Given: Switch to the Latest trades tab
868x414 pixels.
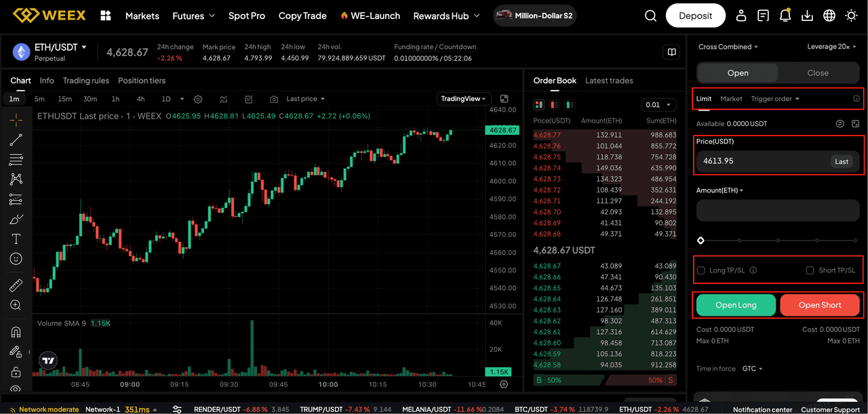Looking at the screenshot, I should [609, 80].
